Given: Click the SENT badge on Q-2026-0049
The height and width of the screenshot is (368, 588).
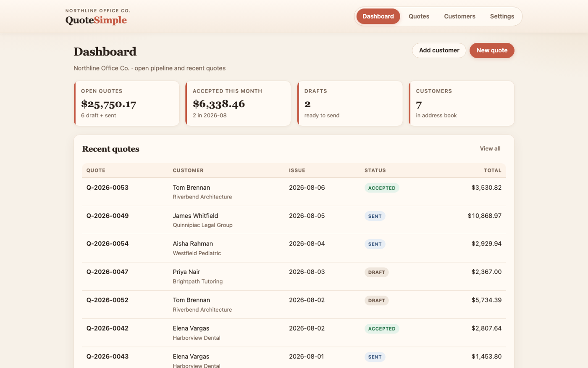Looking at the screenshot, I should click(x=375, y=216).
